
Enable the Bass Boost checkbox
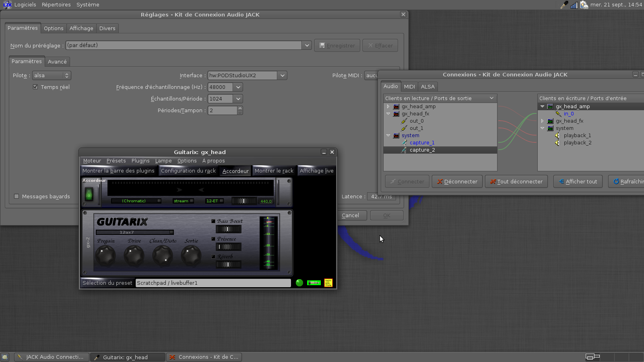coord(213,221)
